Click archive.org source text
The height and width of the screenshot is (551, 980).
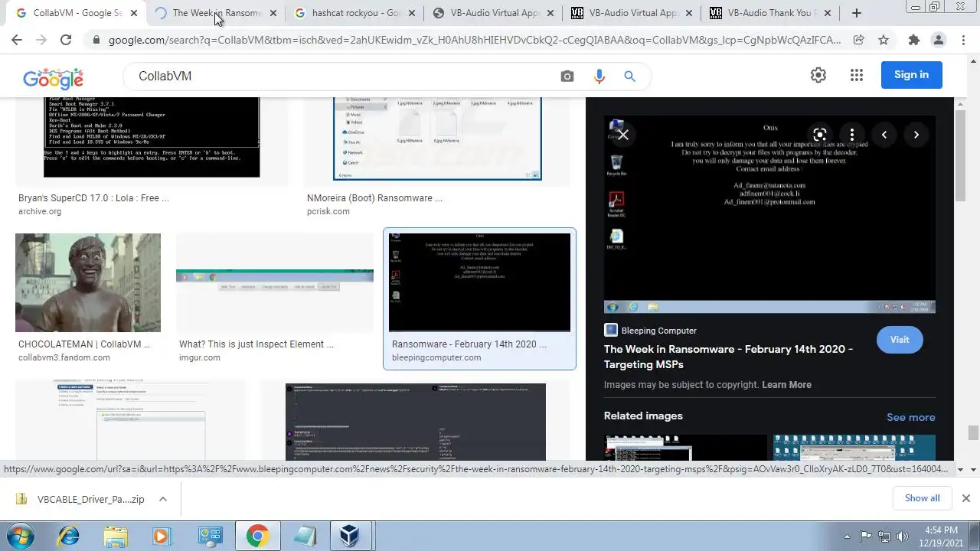[40, 211]
